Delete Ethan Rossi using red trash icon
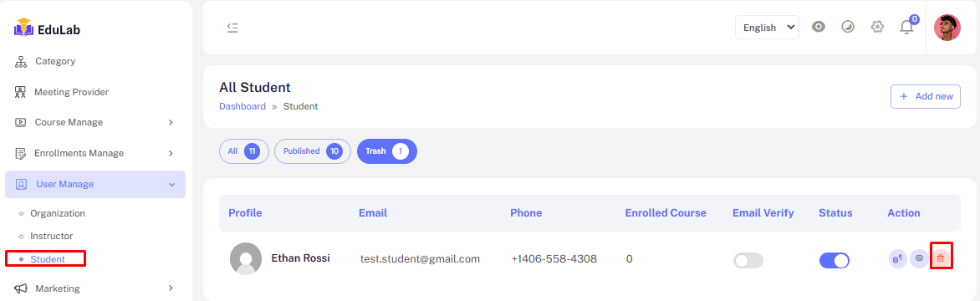980x301 pixels. point(941,258)
